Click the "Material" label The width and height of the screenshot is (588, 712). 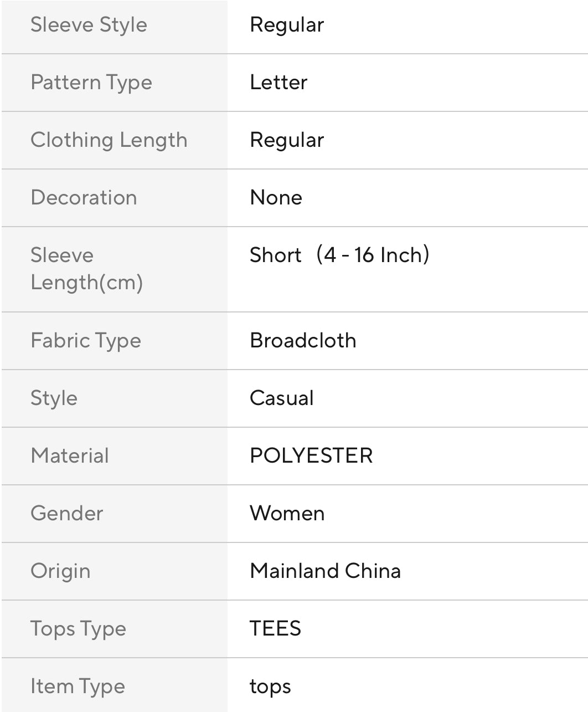(x=70, y=456)
